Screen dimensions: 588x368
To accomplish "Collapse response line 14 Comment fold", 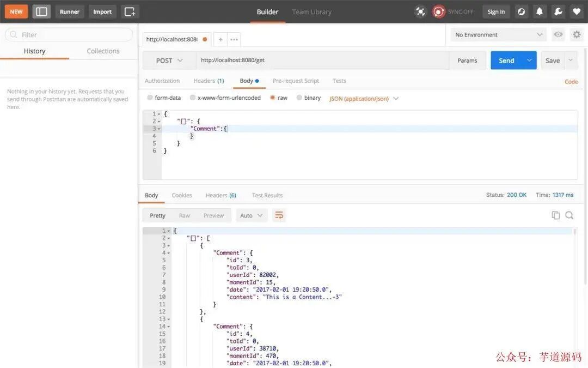I will 168,327.
